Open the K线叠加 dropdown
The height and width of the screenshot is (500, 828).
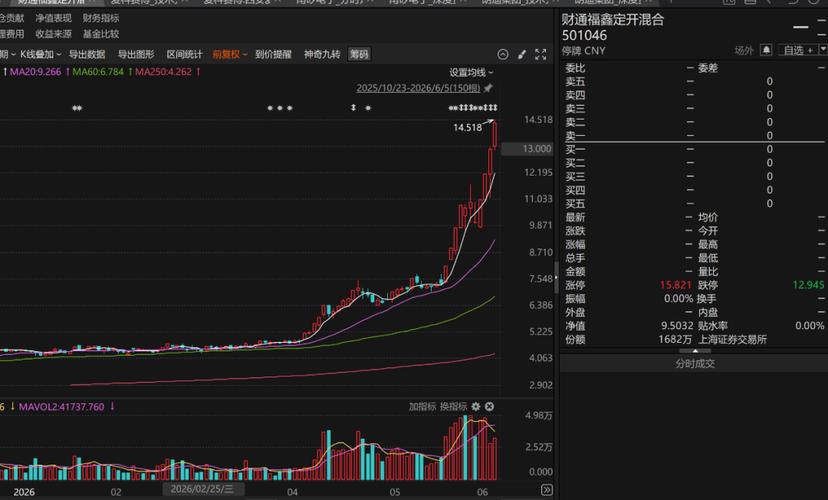point(41,54)
